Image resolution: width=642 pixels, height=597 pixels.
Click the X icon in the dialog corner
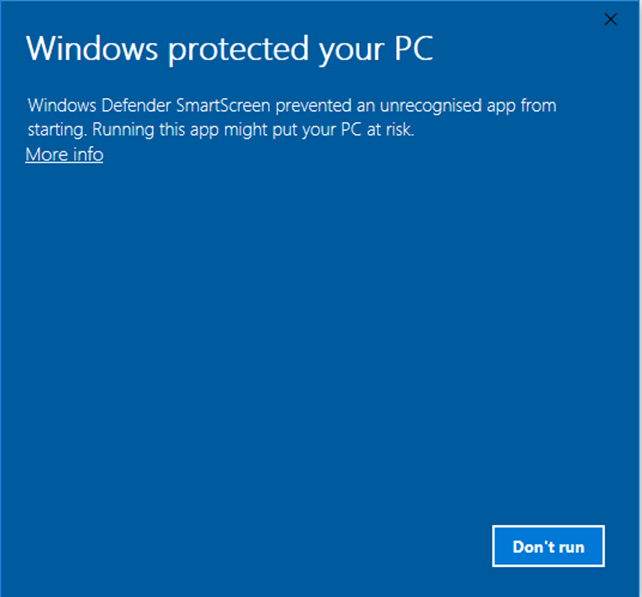[x=610, y=19]
